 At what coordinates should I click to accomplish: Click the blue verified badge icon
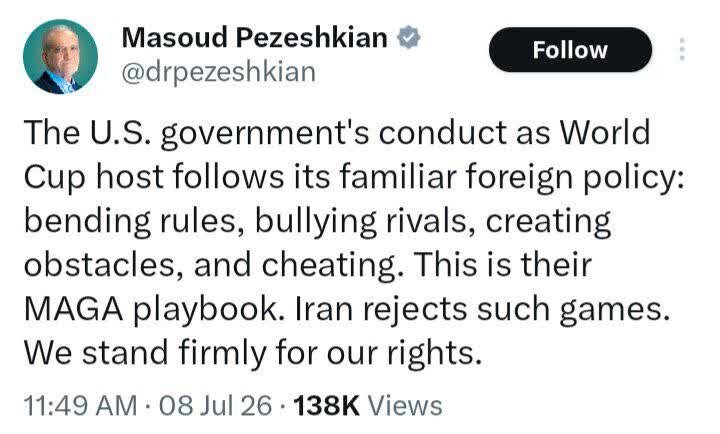(408, 37)
